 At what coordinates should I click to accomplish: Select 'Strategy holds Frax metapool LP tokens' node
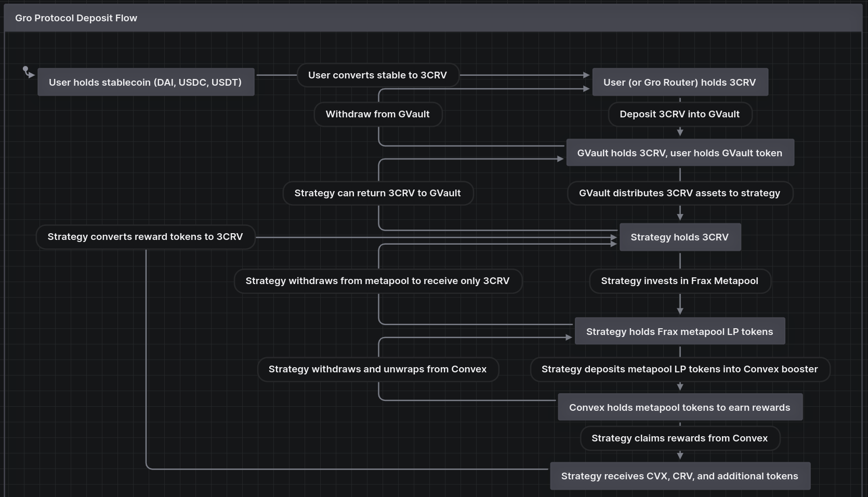[x=680, y=331]
